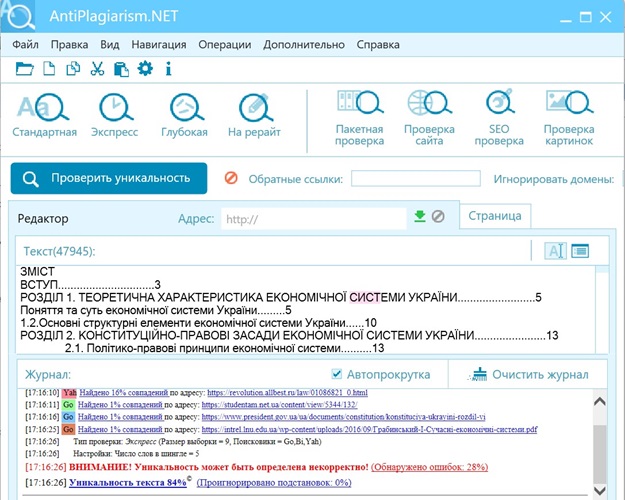Screen dimensions: 625x500
Task: Click 'Проигнорировано подстановок: 0%' link
Action: 274,482
